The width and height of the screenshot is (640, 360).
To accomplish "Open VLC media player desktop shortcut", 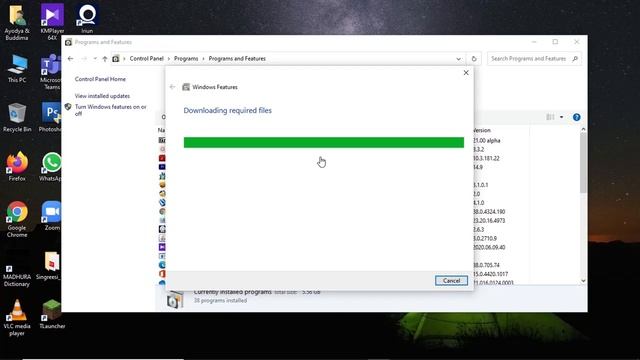I will coord(17,318).
